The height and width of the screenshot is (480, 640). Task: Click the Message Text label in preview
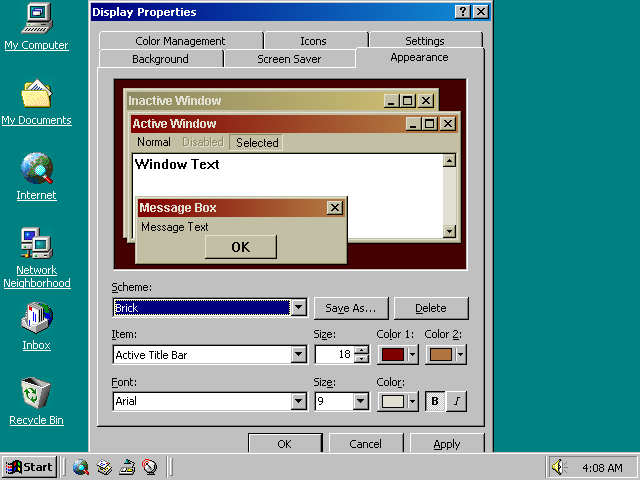coord(175,227)
